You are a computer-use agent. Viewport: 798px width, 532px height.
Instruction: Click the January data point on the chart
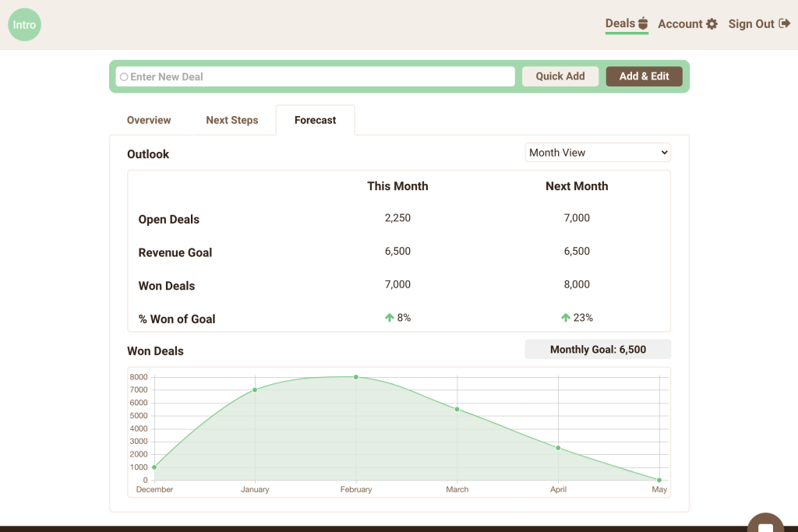(255, 390)
